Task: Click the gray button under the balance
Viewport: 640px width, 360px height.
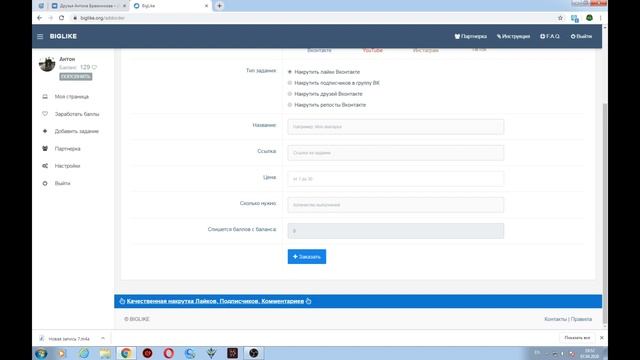Action: (76, 77)
